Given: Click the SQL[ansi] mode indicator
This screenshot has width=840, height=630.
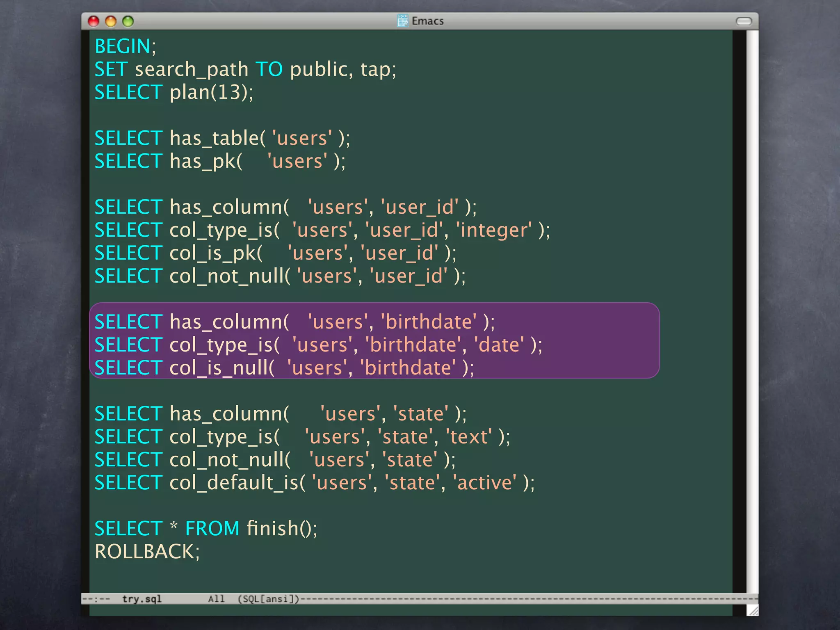Looking at the screenshot, I should coord(269,599).
